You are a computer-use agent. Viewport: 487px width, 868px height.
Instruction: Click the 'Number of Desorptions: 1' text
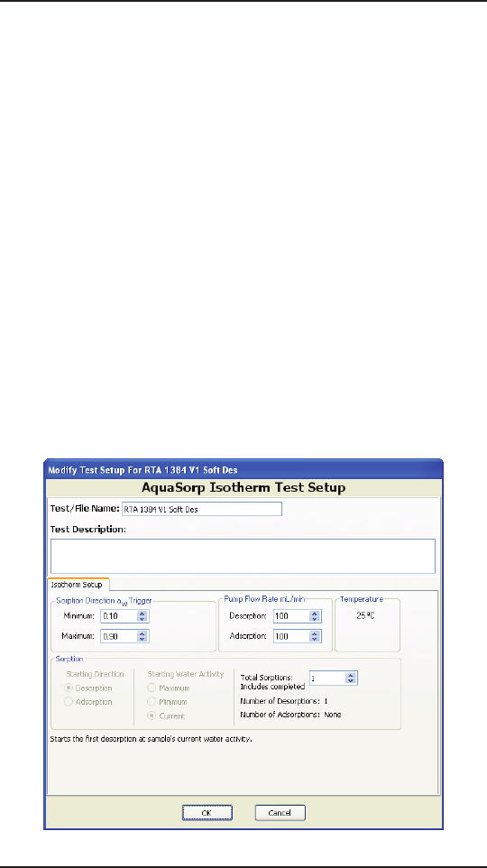[x=284, y=701]
